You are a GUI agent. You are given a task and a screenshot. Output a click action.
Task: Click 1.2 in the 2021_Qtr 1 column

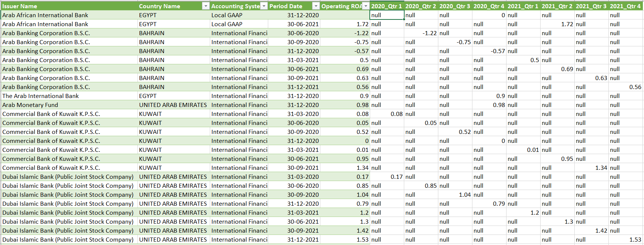[523, 212]
